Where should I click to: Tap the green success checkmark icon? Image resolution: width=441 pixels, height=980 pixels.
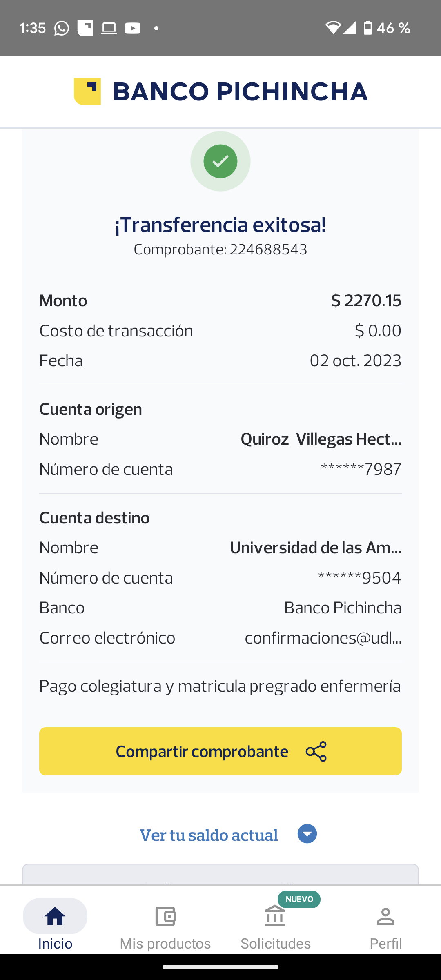(x=220, y=161)
